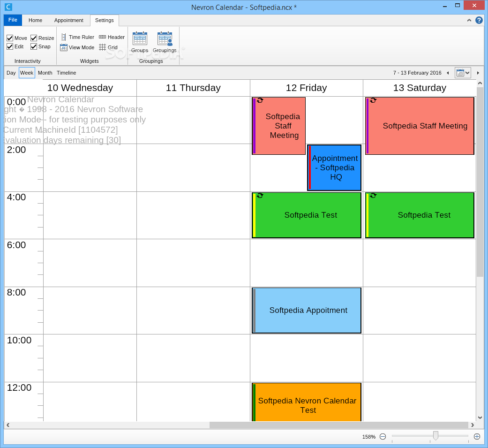Switch to Month view
This screenshot has height=448, width=488.
(45, 73)
